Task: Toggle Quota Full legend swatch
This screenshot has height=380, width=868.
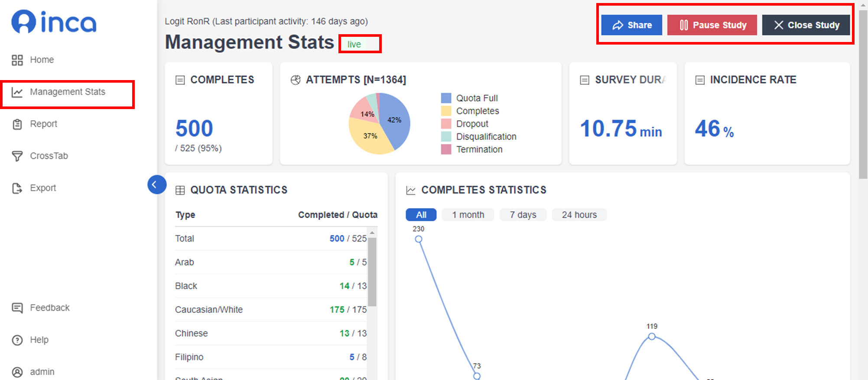Action: [446, 98]
